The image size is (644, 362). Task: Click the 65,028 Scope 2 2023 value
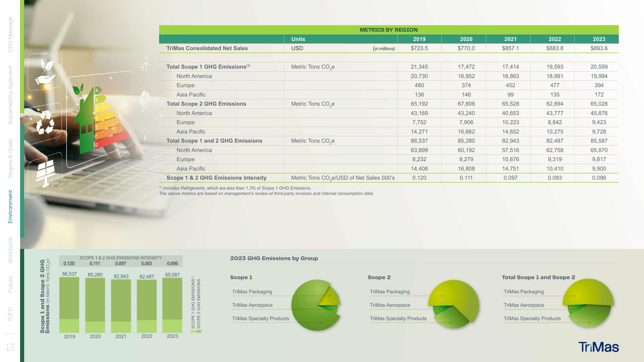click(x=599, y=104)
